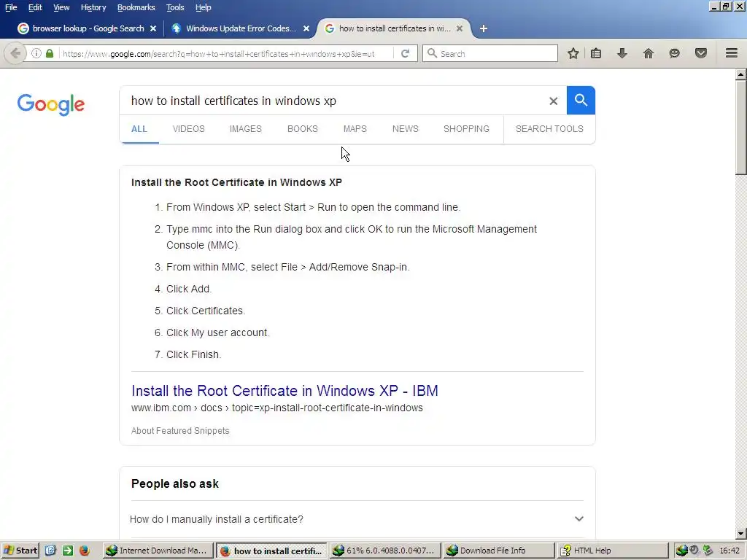Viewport: 747px width, 560px height.
Task: Select the ALL results tab
Action: [139, 129]
